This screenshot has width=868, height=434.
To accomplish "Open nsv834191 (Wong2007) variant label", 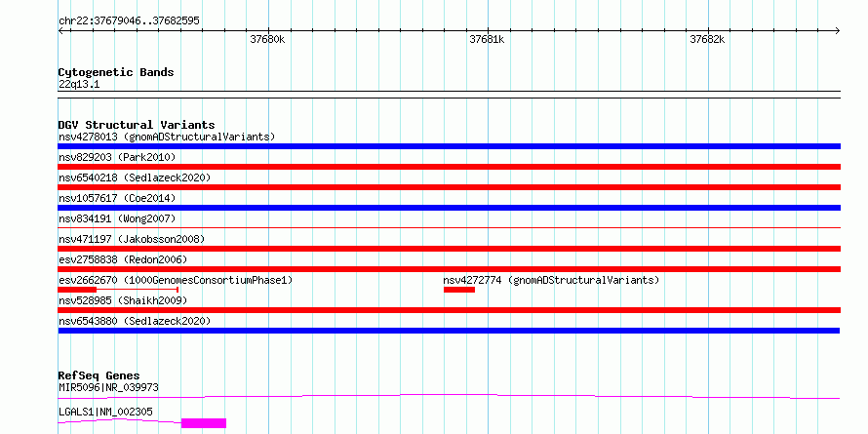I will (117, 218).
